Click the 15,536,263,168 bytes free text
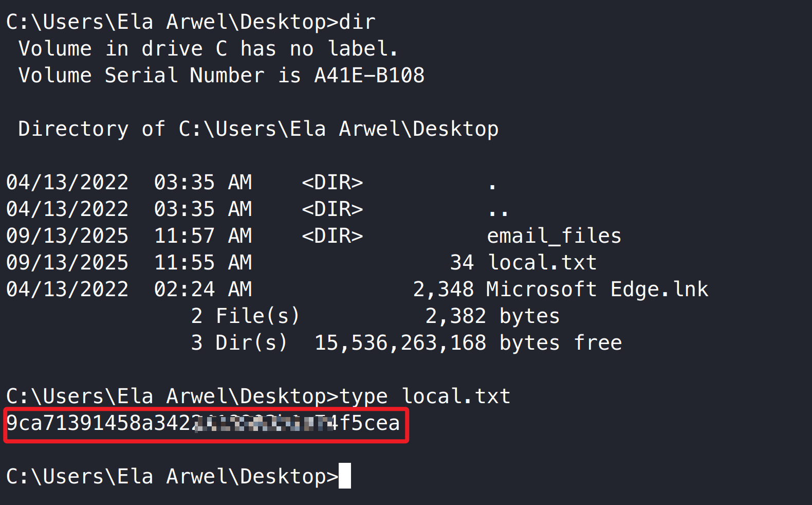The width and height of the screenshot is (812, 505). (468, 343)
